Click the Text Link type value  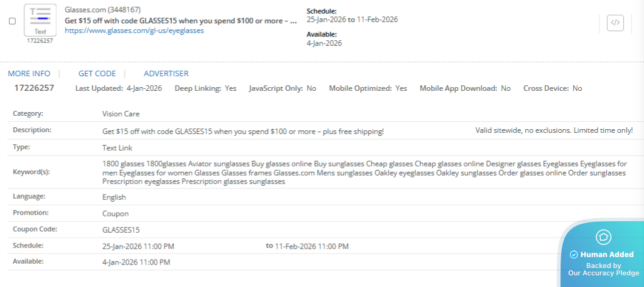tap(117, 147)
